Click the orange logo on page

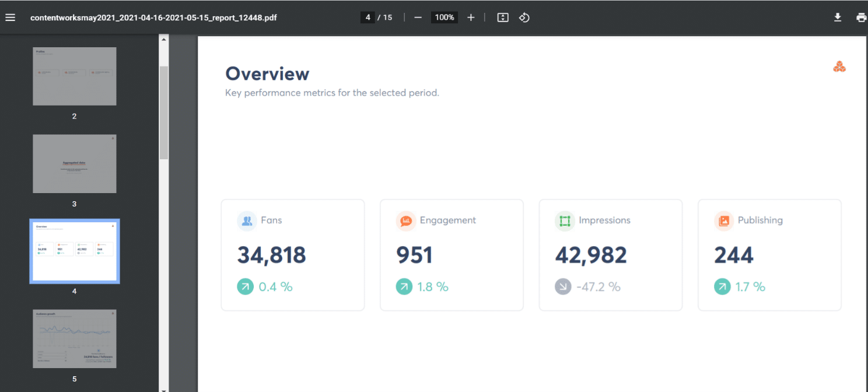(x=839, y=67)
